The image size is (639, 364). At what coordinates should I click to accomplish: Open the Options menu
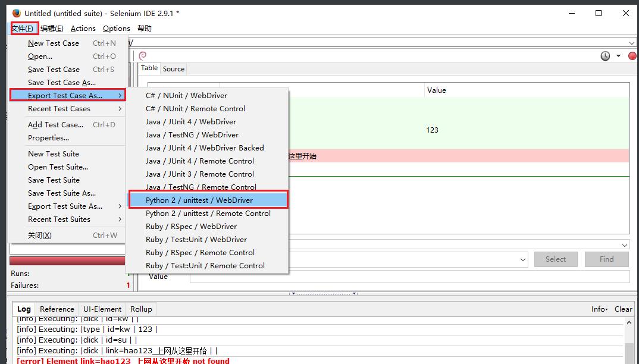pos(117,28)
